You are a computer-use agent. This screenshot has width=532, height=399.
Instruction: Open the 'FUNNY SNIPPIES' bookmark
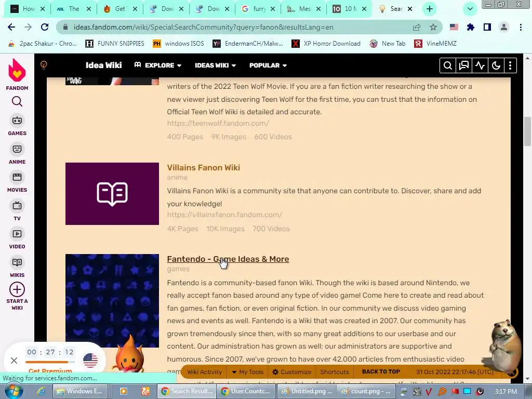pyautogui.click(x=115, y=44)
